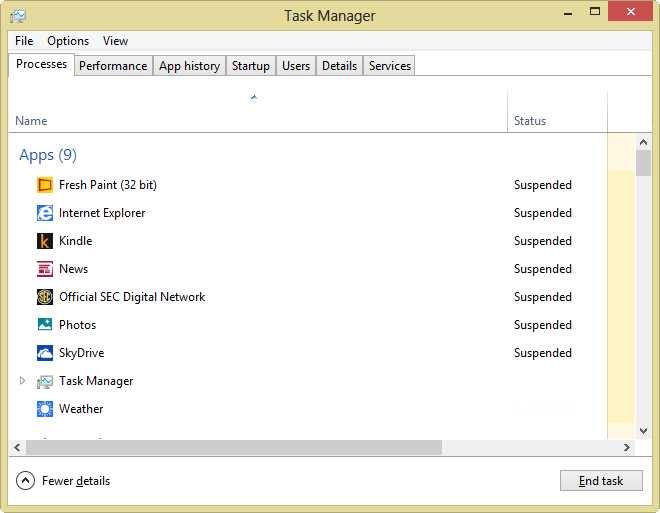The height and width of the screenshot is (513, 660).
Task: Minimize the Task Manager window
Action: (568, 13)
